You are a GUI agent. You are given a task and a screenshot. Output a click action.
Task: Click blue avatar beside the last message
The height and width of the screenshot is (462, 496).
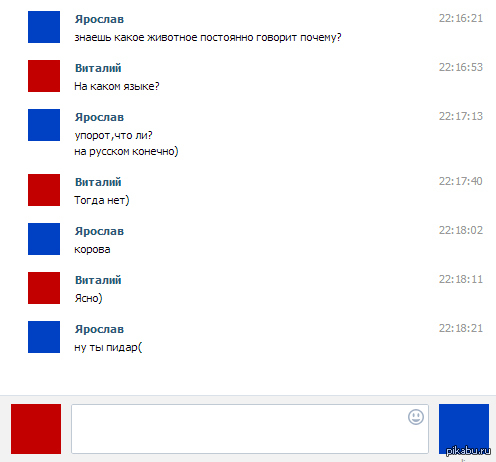tap(44, 337)
